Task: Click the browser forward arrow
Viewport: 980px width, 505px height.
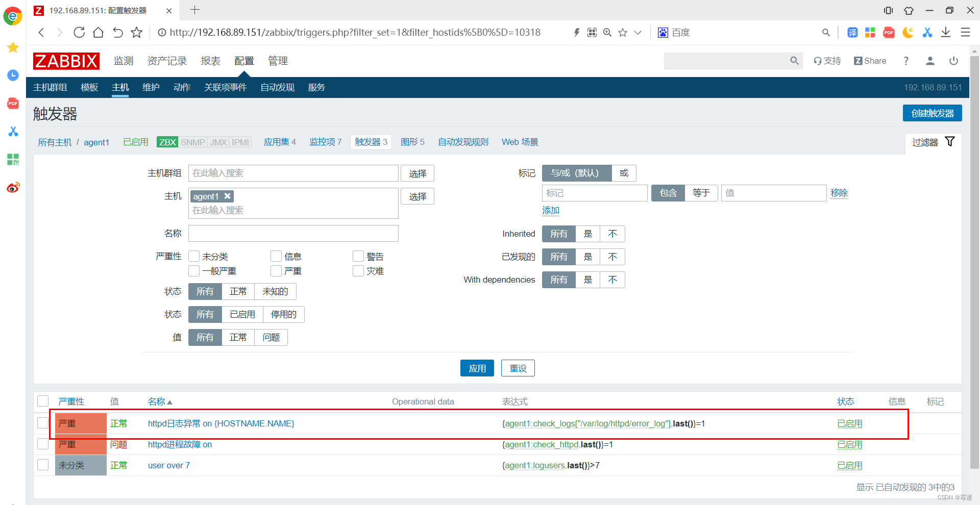Action: click(60, 33)
